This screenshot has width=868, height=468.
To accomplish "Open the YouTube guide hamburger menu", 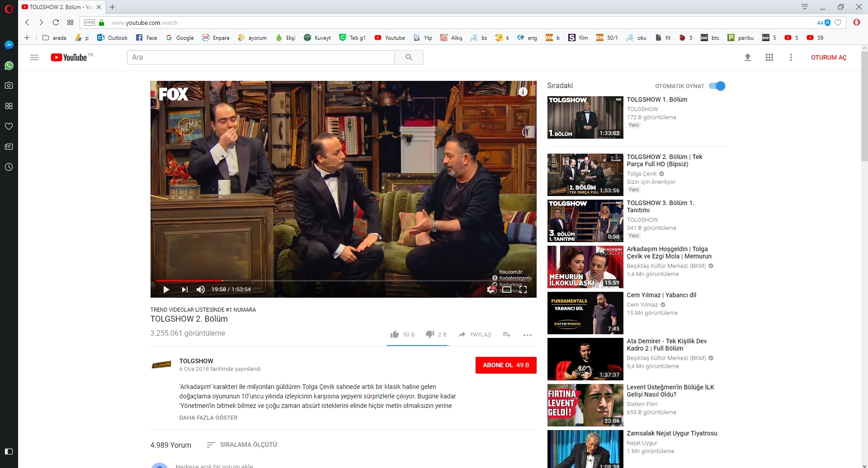I will [34, 57].
